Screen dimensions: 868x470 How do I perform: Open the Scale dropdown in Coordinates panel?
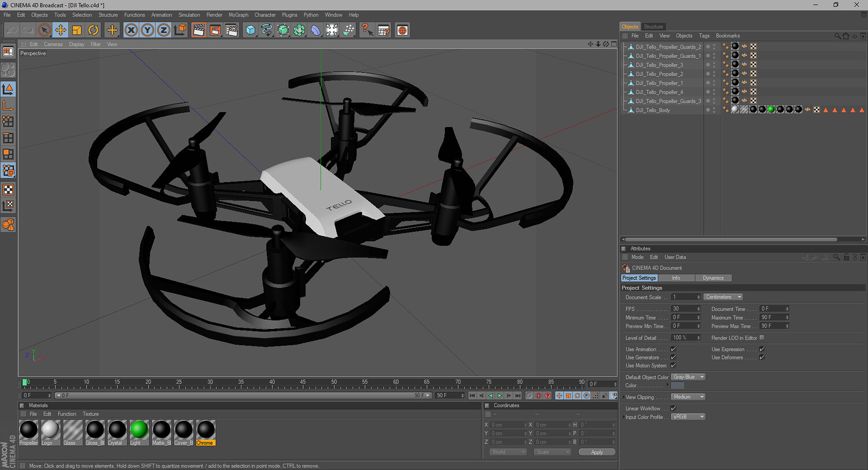pos(552,452)
